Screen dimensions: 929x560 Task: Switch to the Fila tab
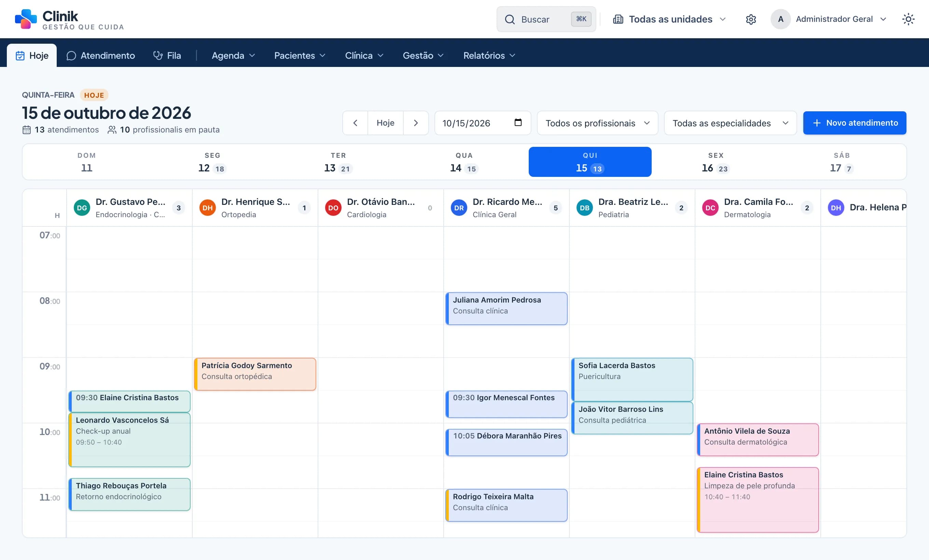(x=167, y=55)
